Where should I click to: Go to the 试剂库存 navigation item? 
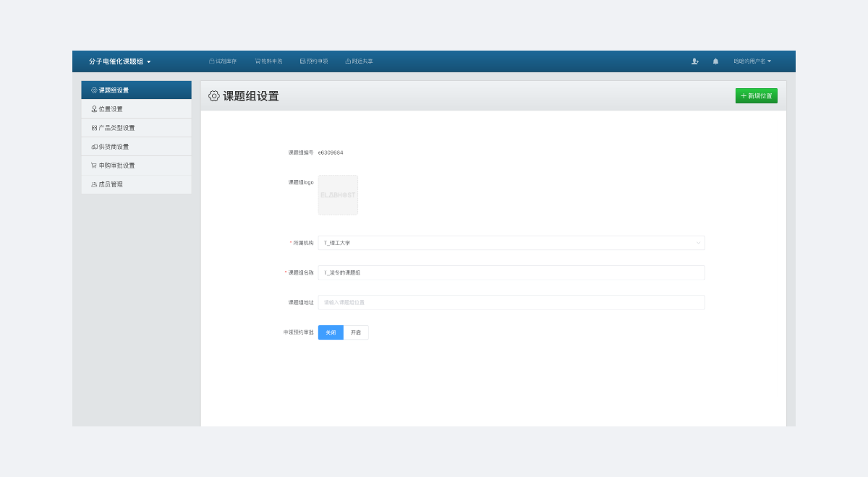coord(223,61)
